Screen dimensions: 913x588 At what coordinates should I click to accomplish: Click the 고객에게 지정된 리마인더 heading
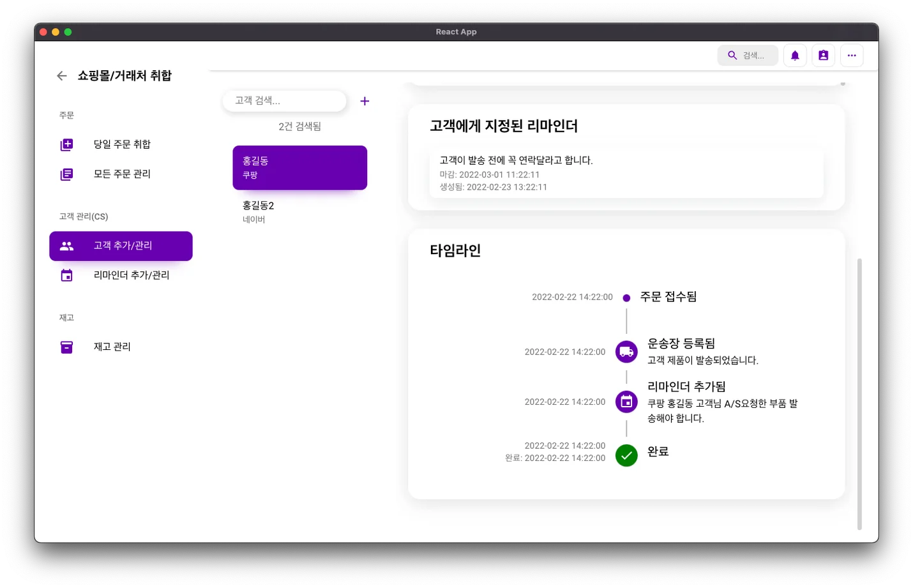point(504,126)
